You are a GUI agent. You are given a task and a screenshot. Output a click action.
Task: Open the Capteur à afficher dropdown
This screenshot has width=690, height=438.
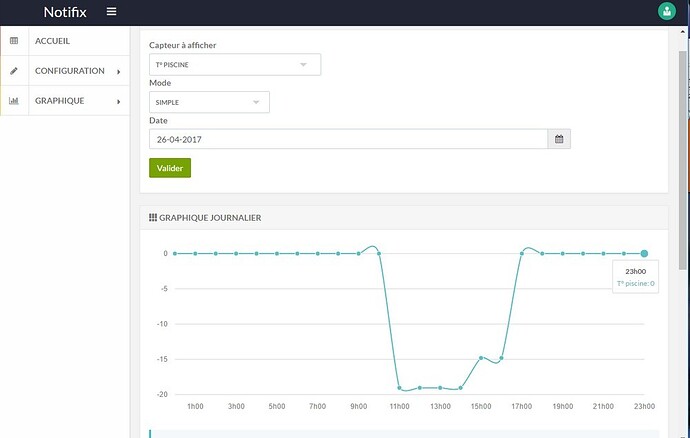point(235,65)
